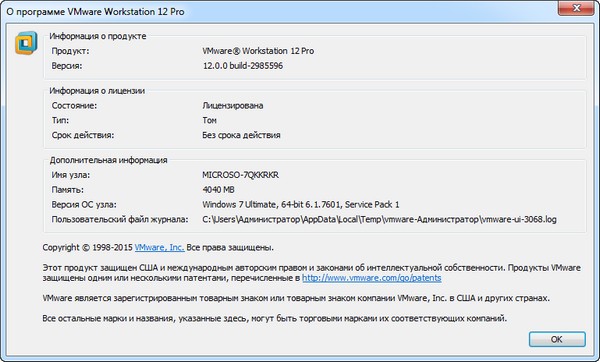Viewport: 600px width, 362px height.
Task: Click the Версия ОС узла: label
Action: 84,205
